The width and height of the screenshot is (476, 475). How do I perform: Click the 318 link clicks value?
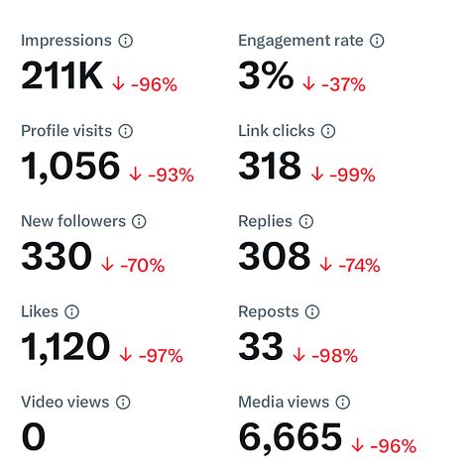(270, 166)
